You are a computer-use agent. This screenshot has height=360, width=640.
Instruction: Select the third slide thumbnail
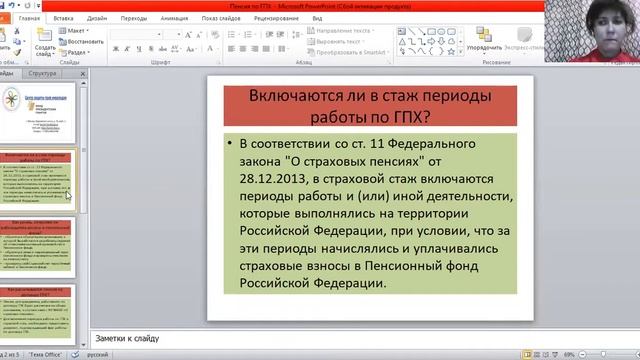click(38, 246)
